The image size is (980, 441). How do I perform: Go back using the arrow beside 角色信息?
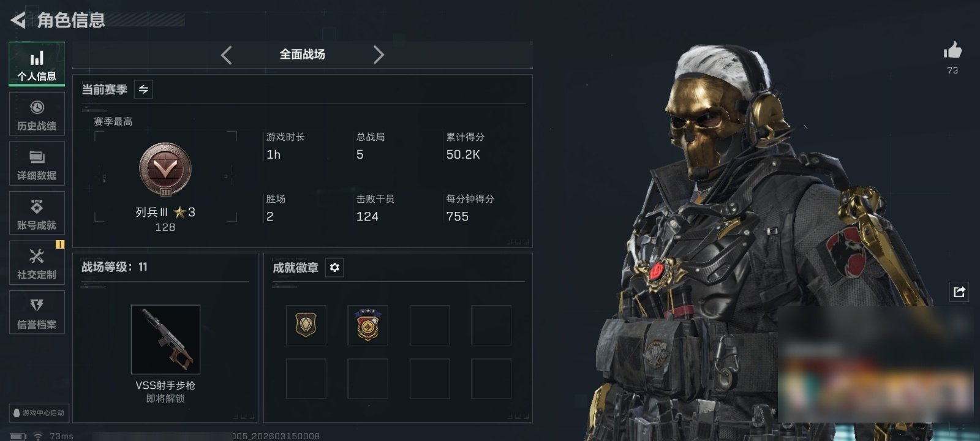pyautogui.click(x=18, y=20)
